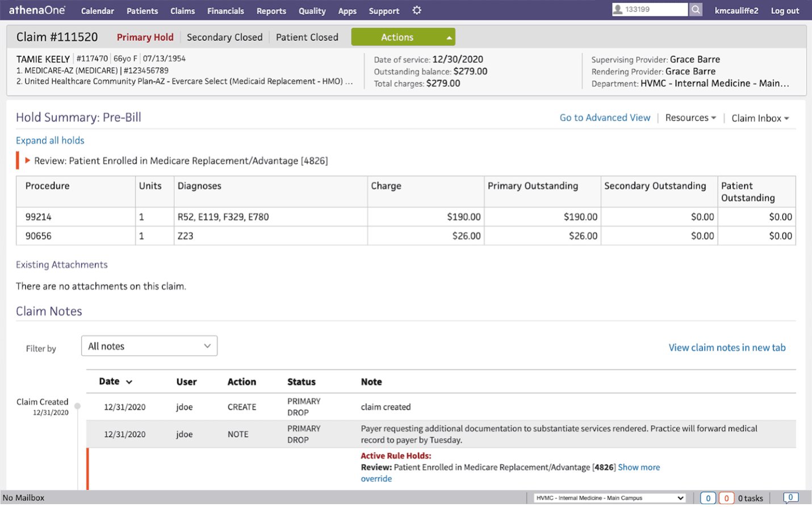Click the search magnifier icon
This screenshot has height=507, width=812.
tap(696, 10)
